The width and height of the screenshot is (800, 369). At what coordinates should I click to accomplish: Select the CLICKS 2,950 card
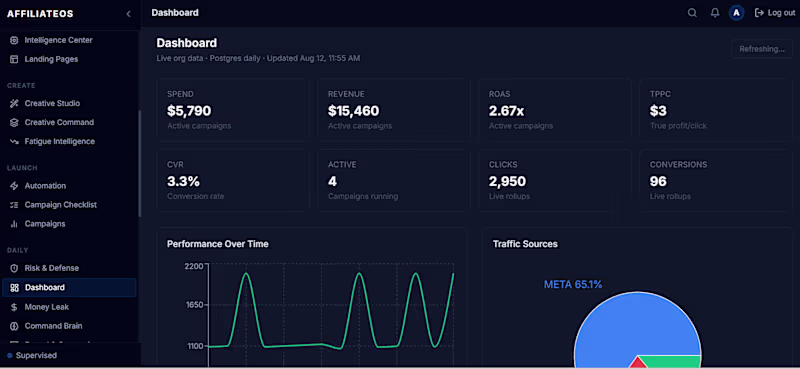555,180
